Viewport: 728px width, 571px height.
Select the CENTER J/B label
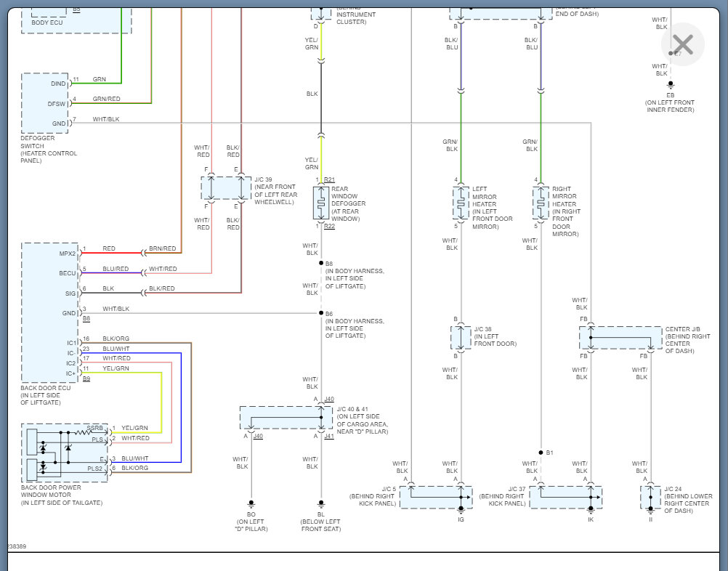click(x=687, y=340)
